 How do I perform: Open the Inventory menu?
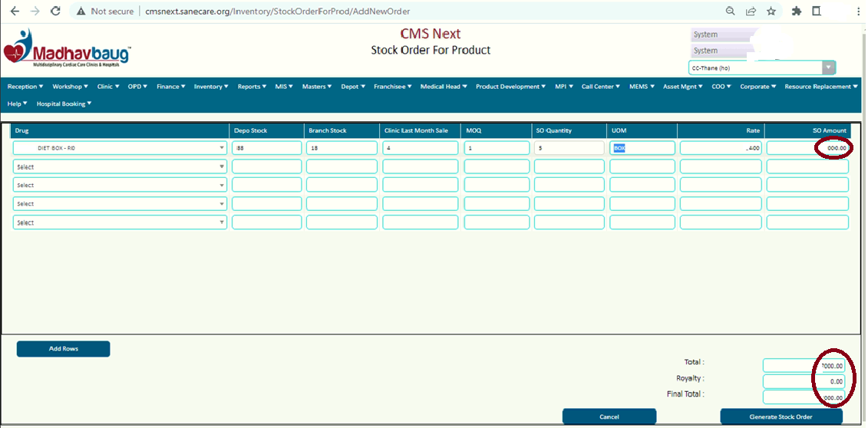point(211,87)
